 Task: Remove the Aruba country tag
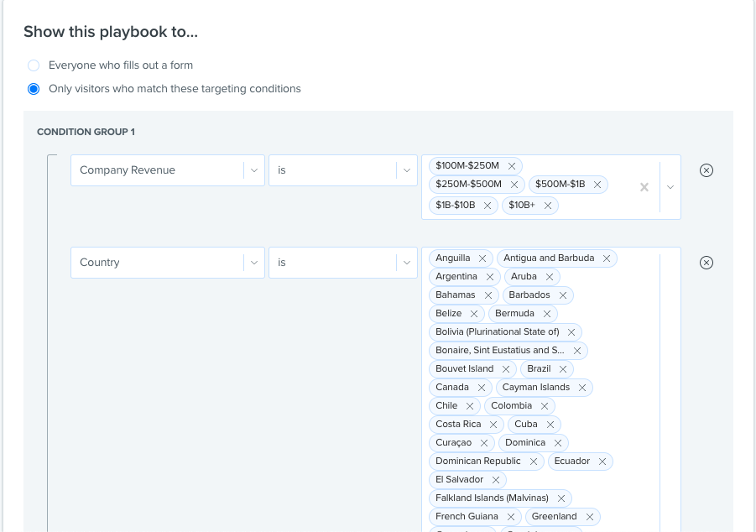tap(550, 277)
